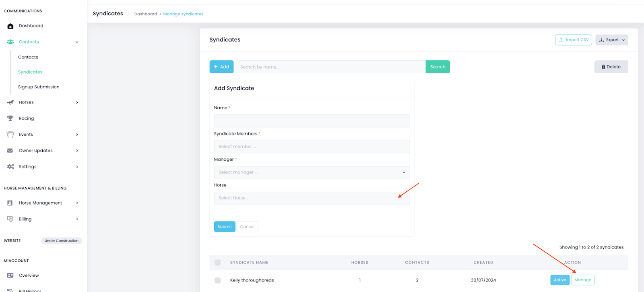Viewport: 644px width, 292px height.
Task: Go to Contacts submenu item
Action: coord(28,57)
